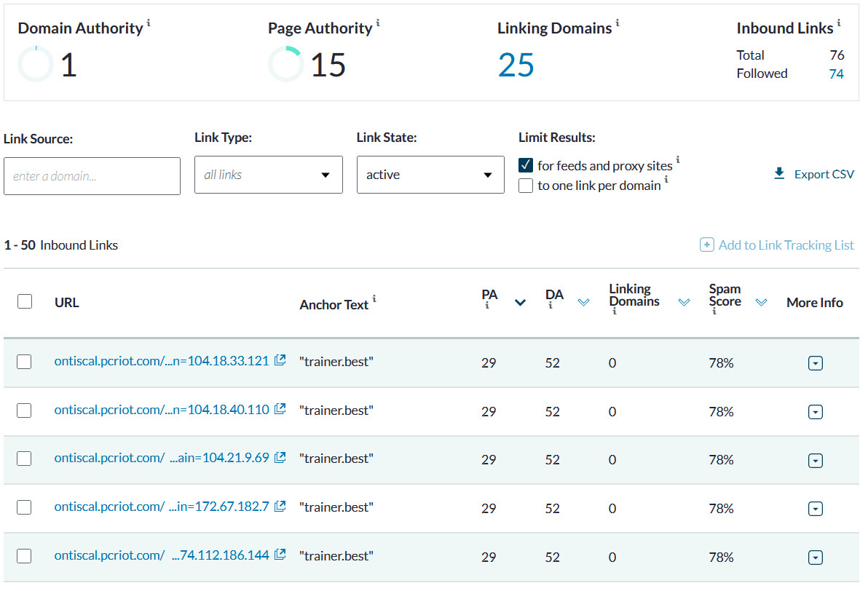Check limit to one link per domain
The height and width of the screenshot is (591, 868).
[526, 186]
